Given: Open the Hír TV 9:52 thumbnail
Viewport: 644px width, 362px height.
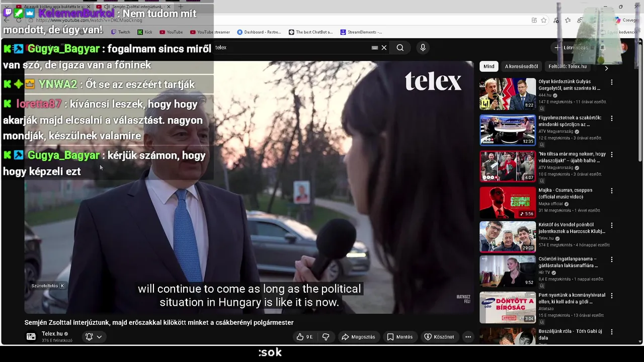Looking at the screenshot, I should pos(508,271).
